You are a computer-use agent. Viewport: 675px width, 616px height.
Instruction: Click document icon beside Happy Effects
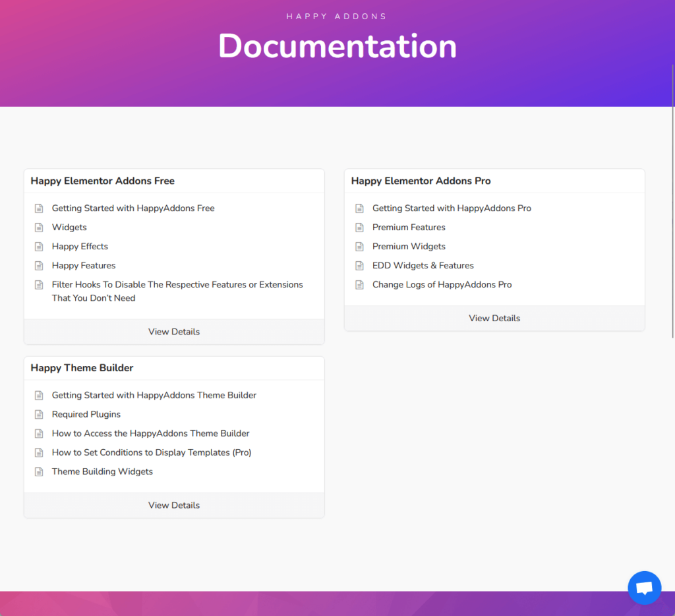click(x=39, y=247)
